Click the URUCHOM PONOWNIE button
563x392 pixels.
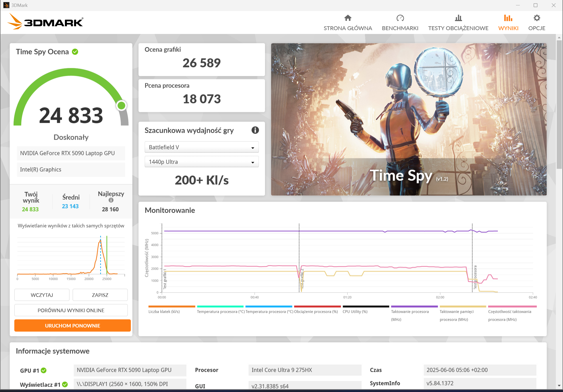coord(73,326)
